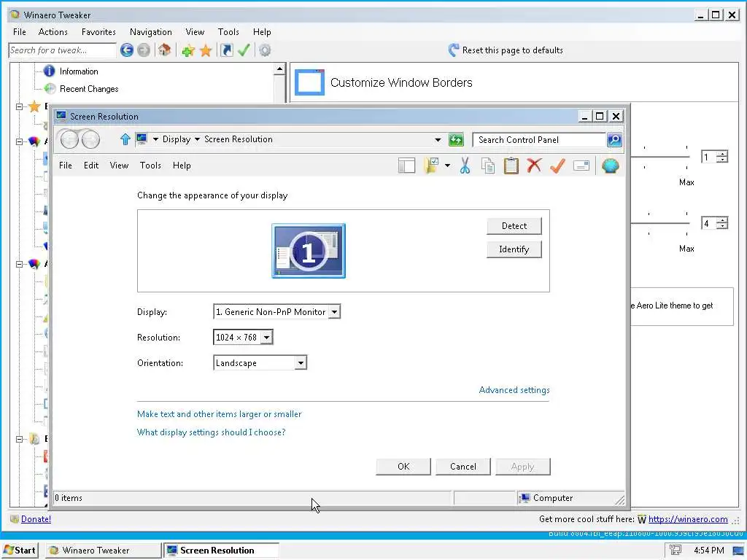Screen dimensions: 747x560
Task: Open Make text and other items larger link
Action: [x=219, y=414]
